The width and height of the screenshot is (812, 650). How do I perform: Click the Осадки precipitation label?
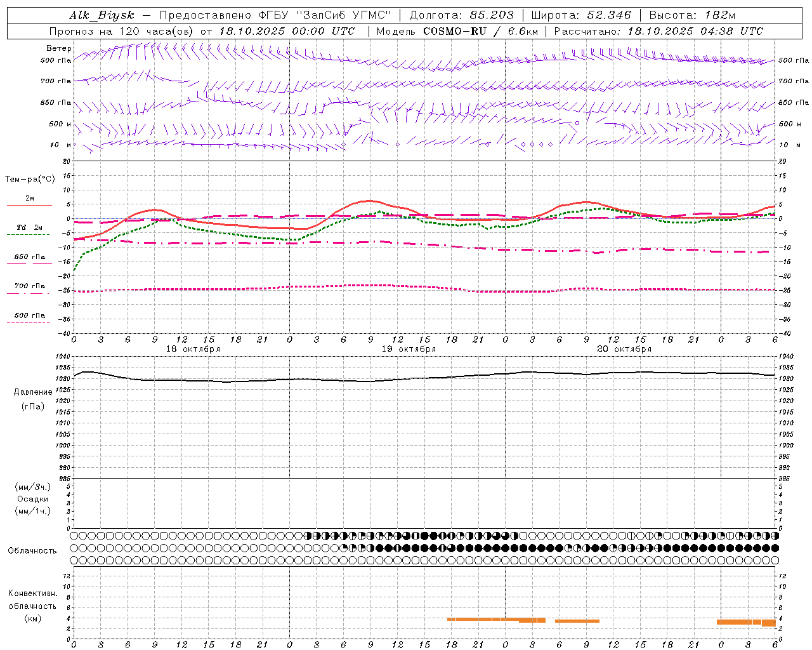(33, 499)
